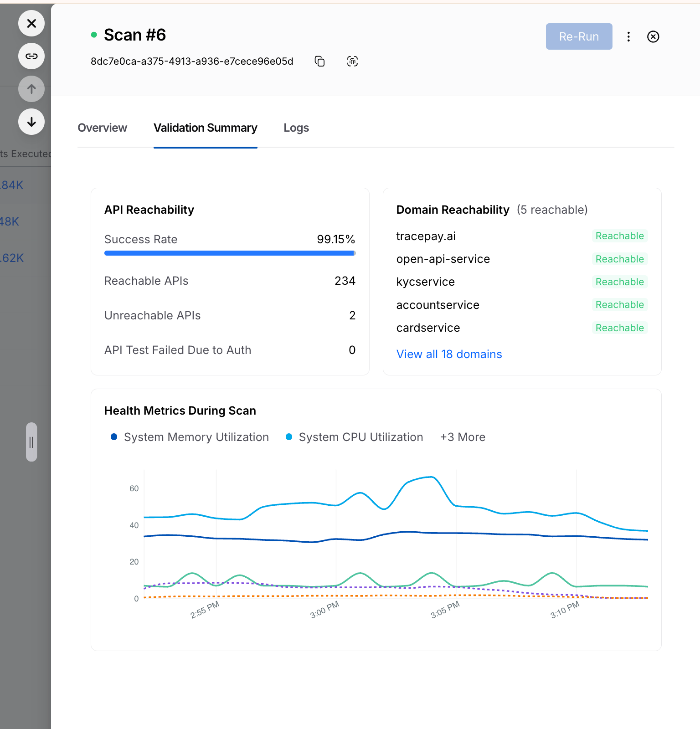Grab the panel resize handle
This screenshot has height=729, width=700.
pos(31,442)
